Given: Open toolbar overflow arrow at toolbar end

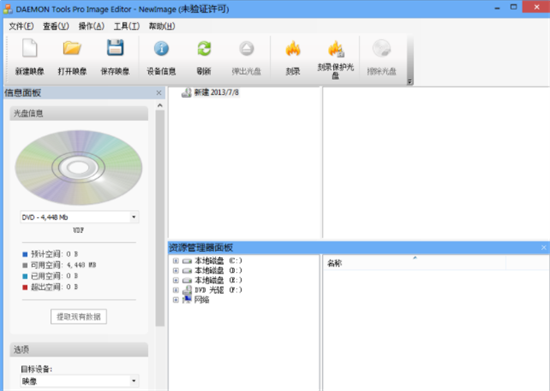Looking at the screenshot, I should (409, 81).
